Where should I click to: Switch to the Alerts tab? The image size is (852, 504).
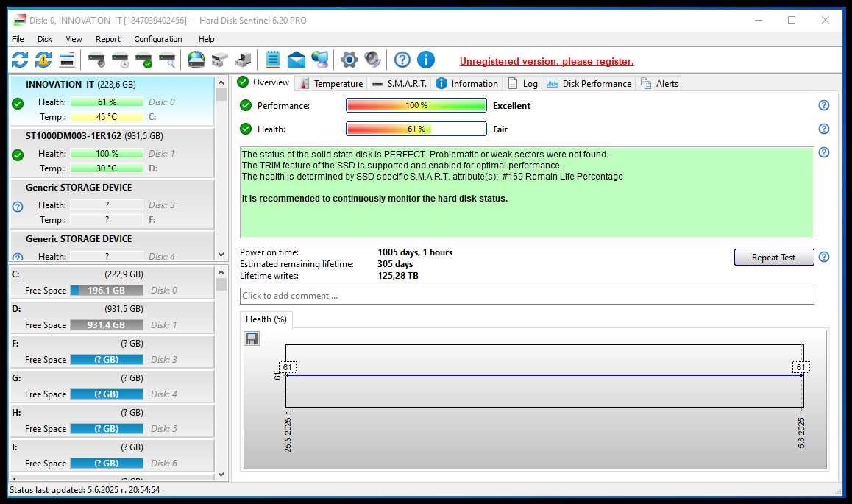pyautogui.click(x=659, y=84)
